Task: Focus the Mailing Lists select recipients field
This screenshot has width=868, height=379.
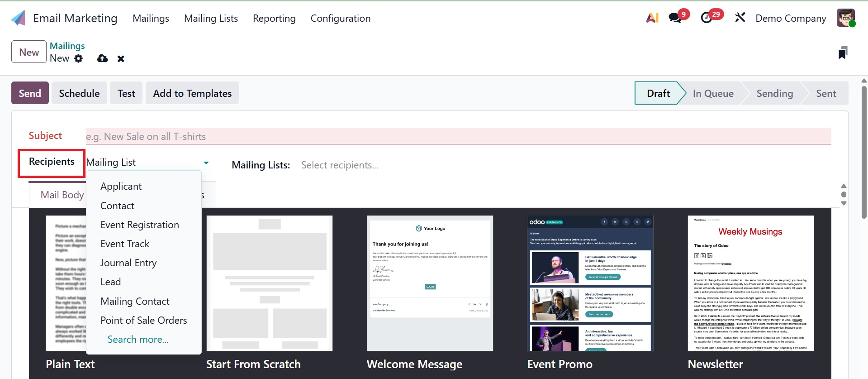Action: [340, 165]
